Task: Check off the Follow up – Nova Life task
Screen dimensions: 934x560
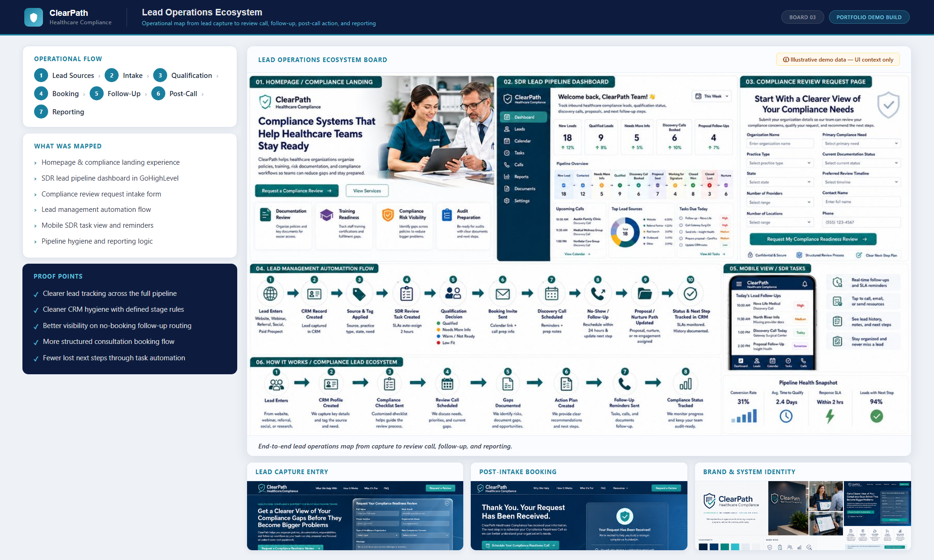Action: [x=681, y=218]
